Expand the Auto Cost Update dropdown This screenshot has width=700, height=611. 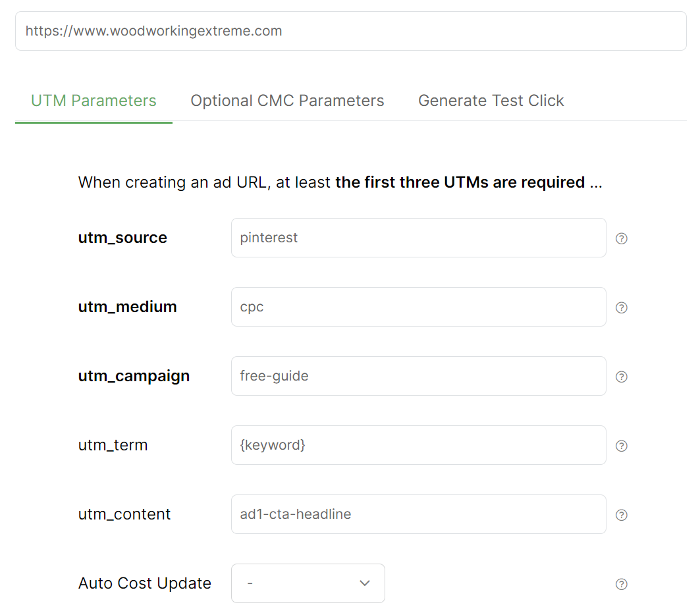pos(308,583)
